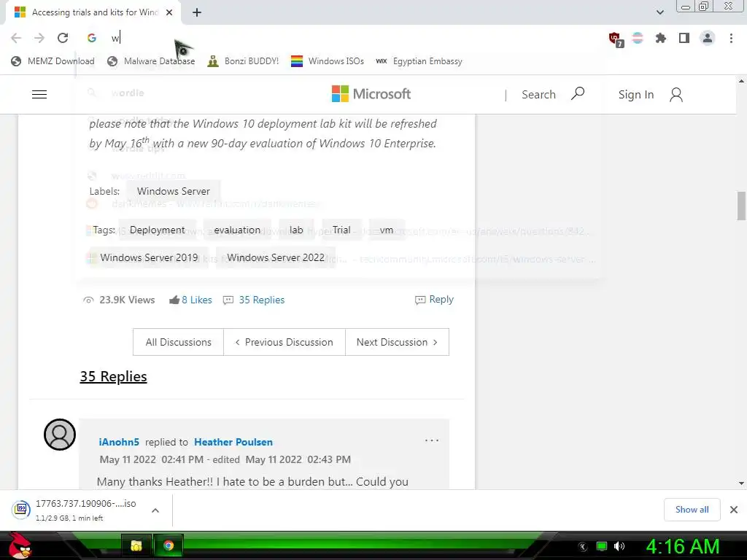Image resolution: width=747 pixels, height=560 pixels.
Task: Open the Chrome profile avatar
Action: tap(708, 38)
